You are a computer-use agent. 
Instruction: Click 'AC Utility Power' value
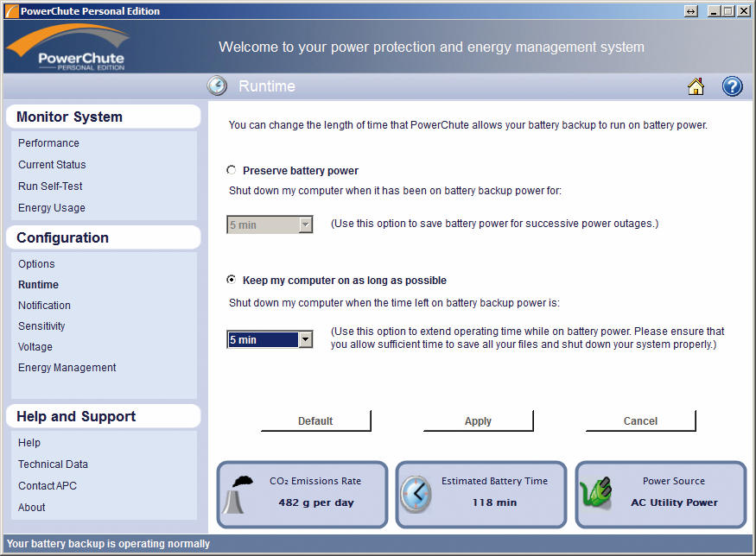pyautogui.click(x=674, y=502)
